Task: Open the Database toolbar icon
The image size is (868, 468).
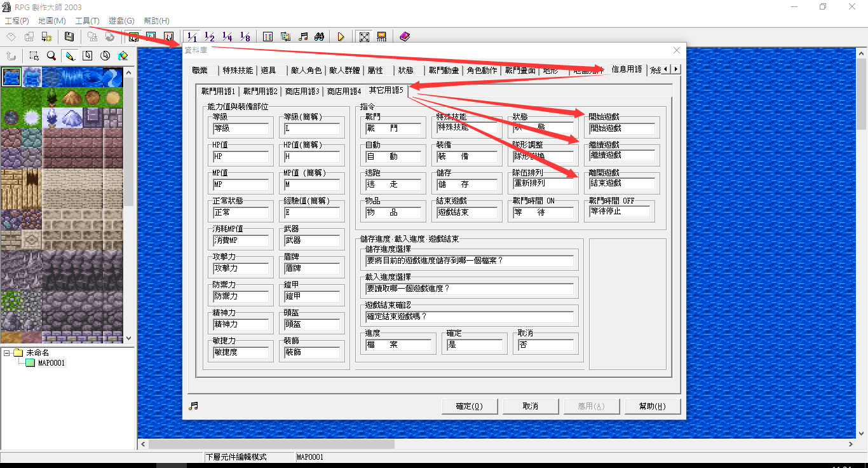Action: (268, 37)
